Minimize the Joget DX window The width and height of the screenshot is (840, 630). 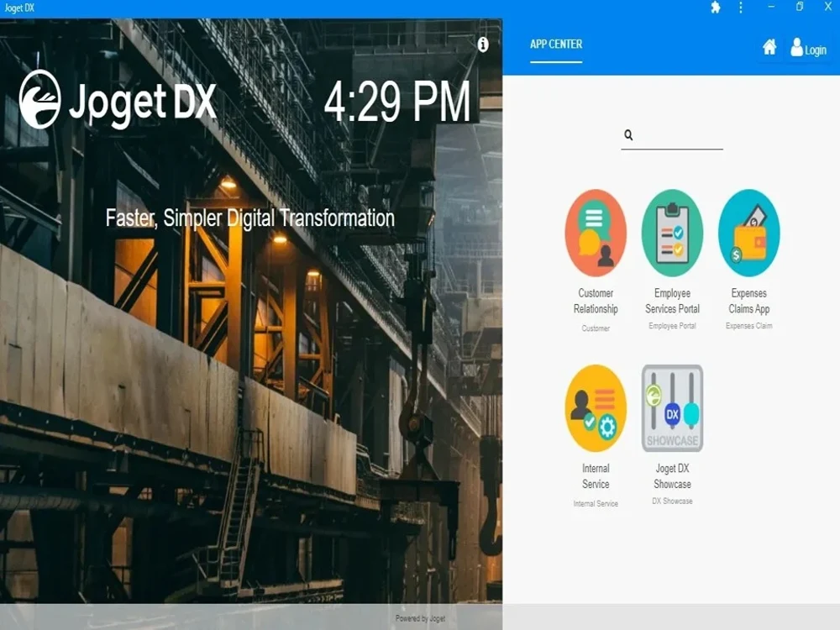pos(771,7)
